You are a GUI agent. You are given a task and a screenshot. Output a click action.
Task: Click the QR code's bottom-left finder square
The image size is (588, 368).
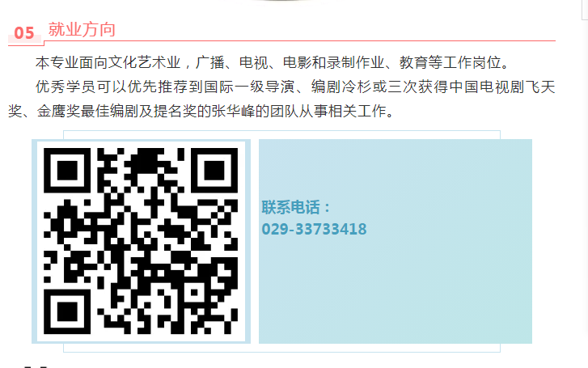[67, 311]
